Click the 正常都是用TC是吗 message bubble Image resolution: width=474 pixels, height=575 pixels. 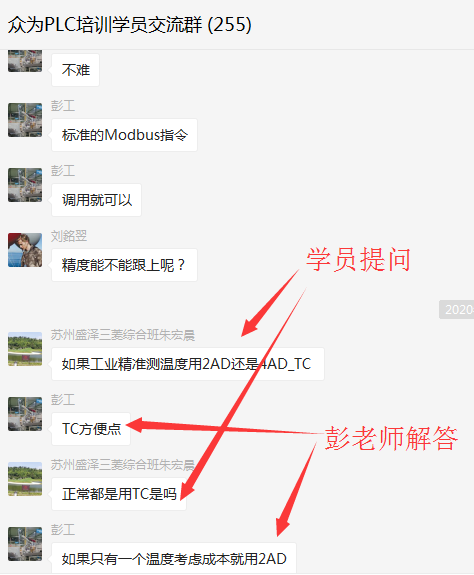pyautogui.click(x=119, y=494)
